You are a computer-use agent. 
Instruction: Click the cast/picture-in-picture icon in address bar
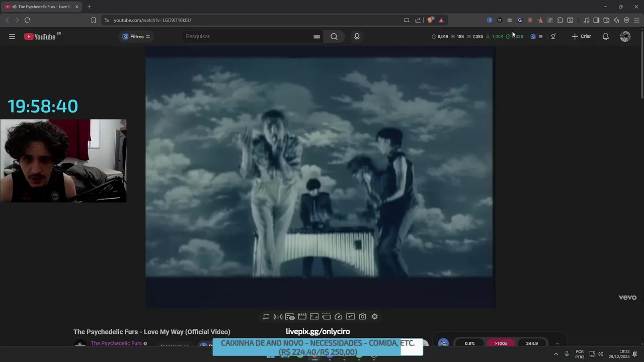tap(407, 20)
